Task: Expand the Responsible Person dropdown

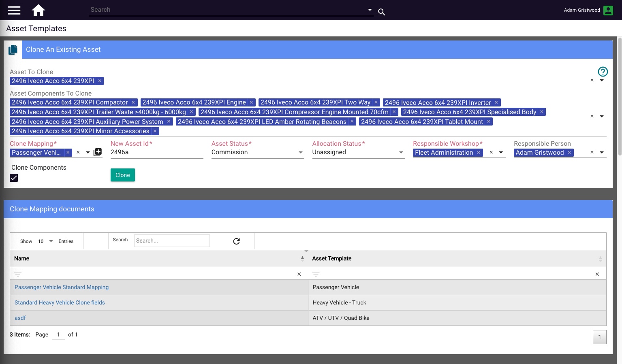Action: pos(602,152)
